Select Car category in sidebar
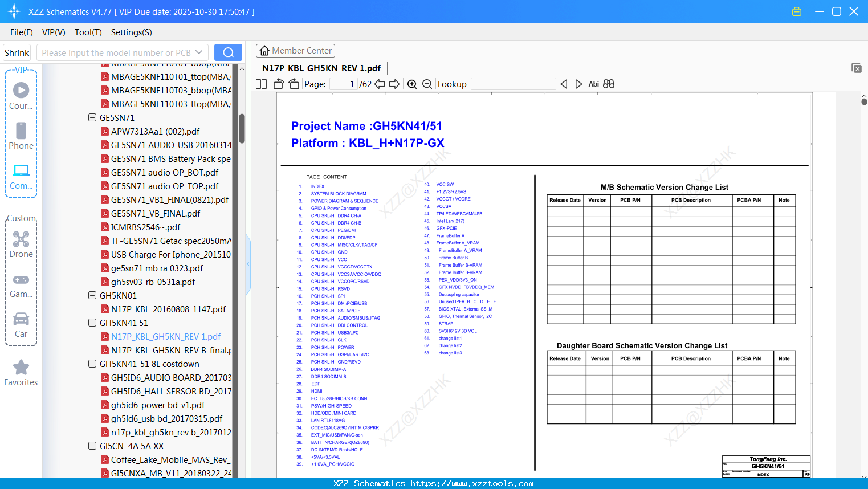Viewport: 868px width, 489px height. click(21, 325)
